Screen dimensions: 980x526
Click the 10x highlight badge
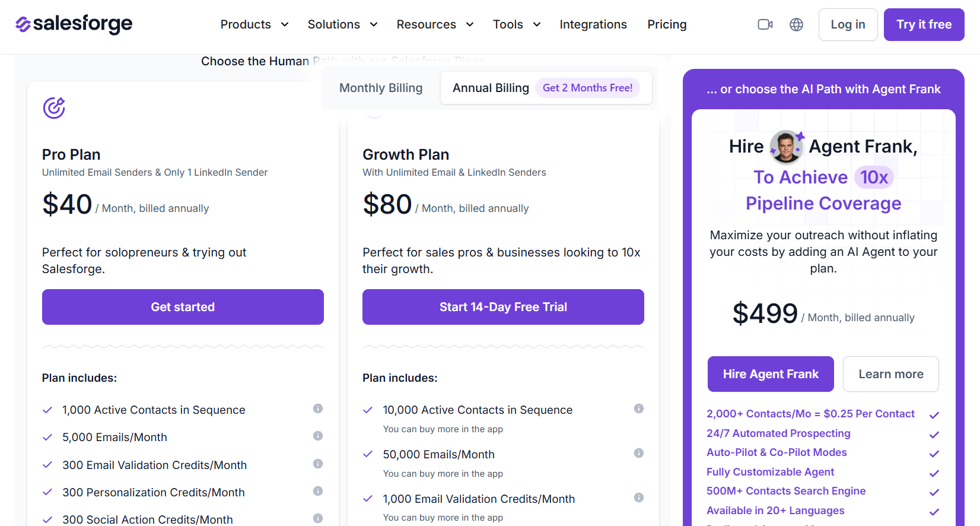874,177
